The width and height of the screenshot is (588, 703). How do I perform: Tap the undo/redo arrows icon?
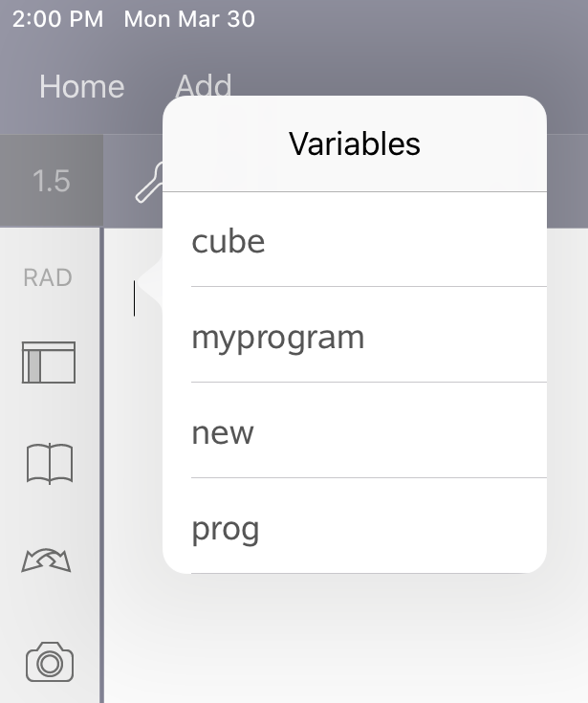47,560
